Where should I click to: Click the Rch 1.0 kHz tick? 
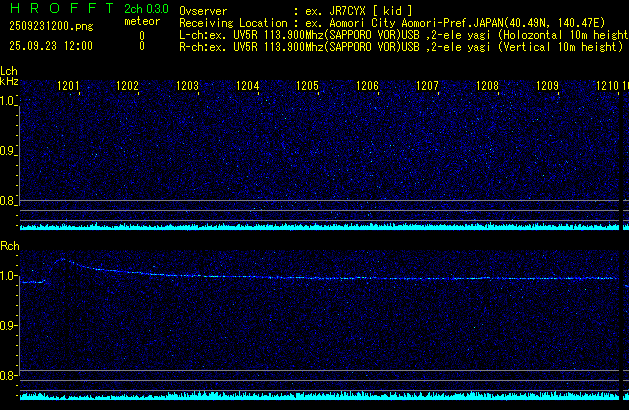pos(8,276)
